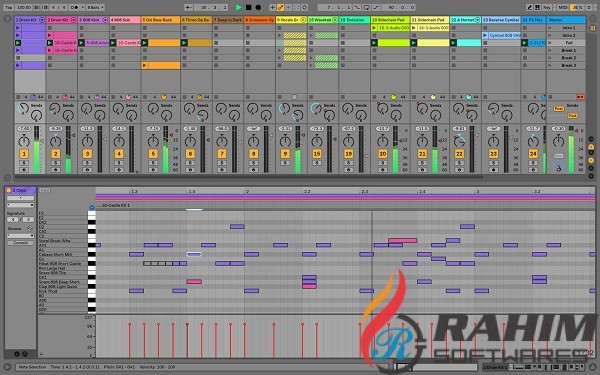The width and height of the screenshot is (600, 375).
Task: Select the 20 Sidechain Pad track header
Action: tap(390, 20)
